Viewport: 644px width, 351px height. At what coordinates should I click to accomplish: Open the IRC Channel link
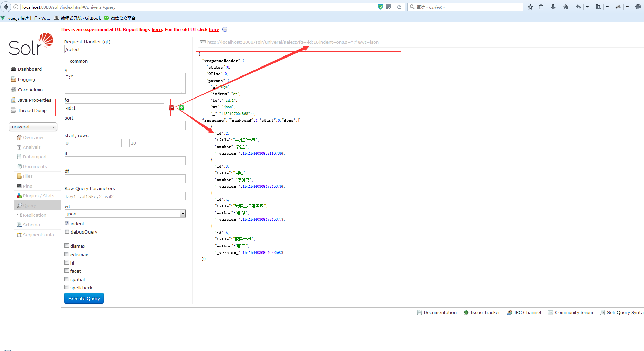524,312
